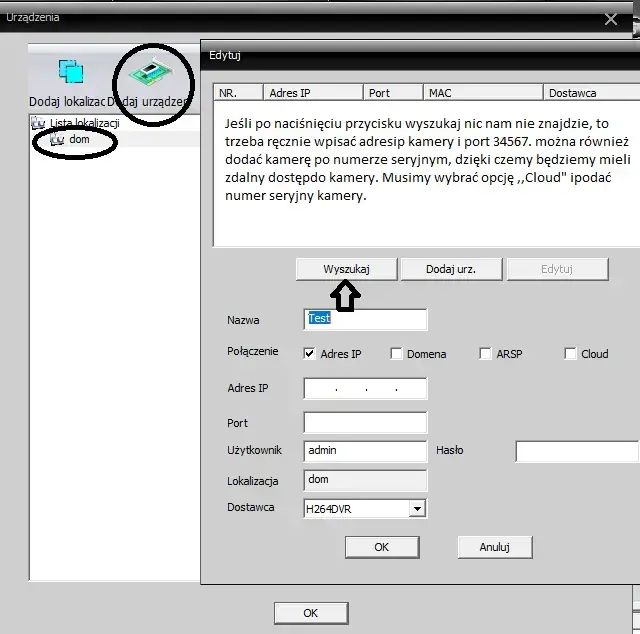
Task: Click the Lokalizacja field showing dom
Action: 365,480
